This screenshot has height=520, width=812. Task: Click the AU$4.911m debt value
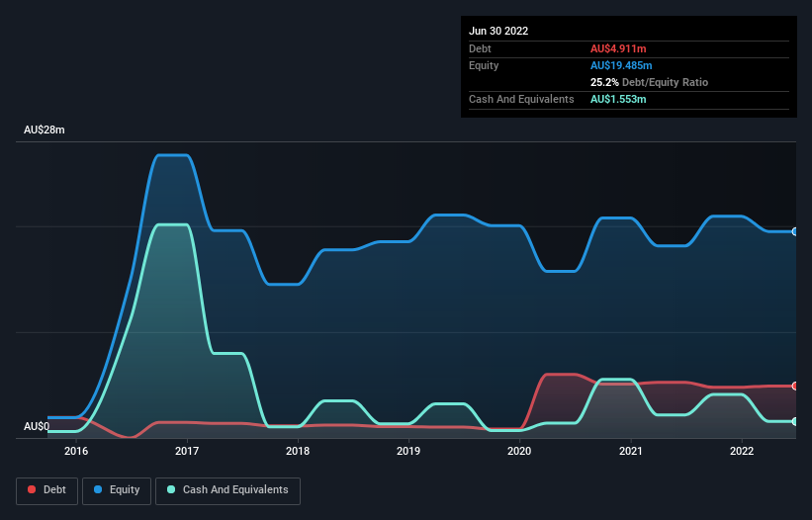(618, 48)
